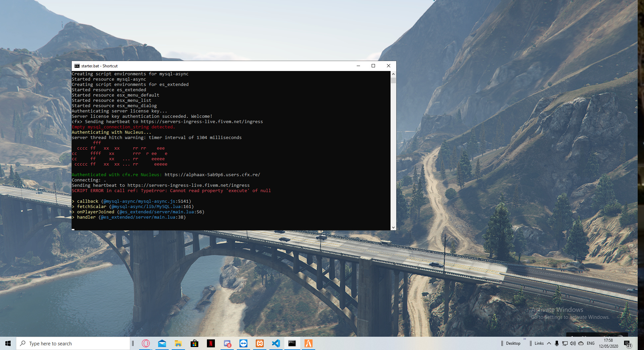
Task: Open the Mail app from taskbar
Action: click(162, 343)
